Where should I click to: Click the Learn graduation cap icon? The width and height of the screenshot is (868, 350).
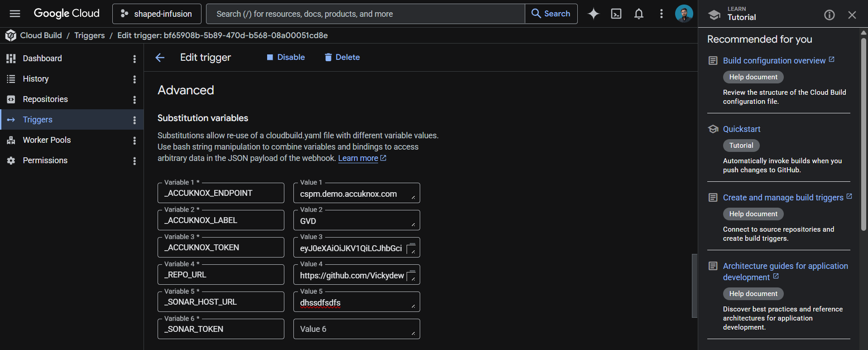click(x=715, y=15)
